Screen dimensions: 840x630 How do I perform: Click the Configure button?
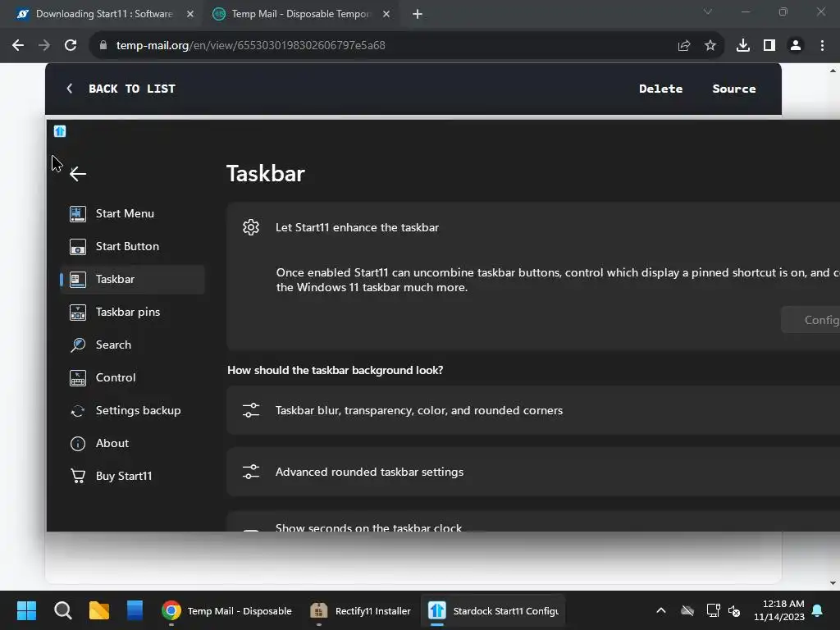click(810, 320)
